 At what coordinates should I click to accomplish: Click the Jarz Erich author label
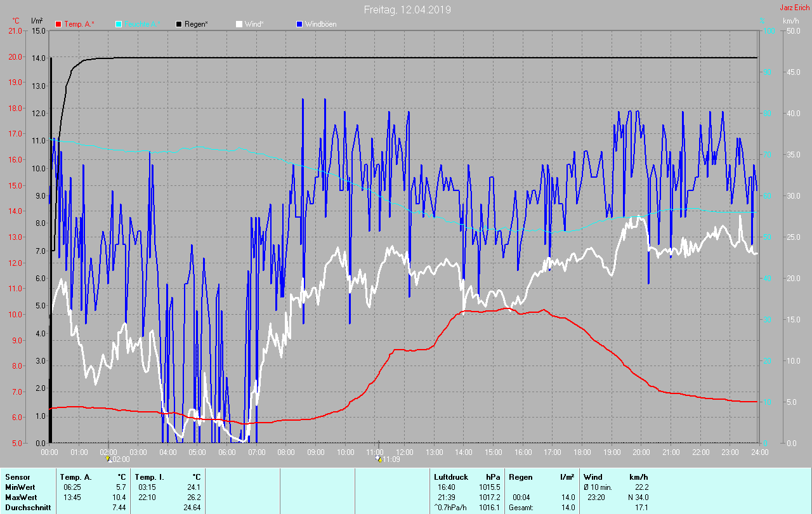point(794,8)
